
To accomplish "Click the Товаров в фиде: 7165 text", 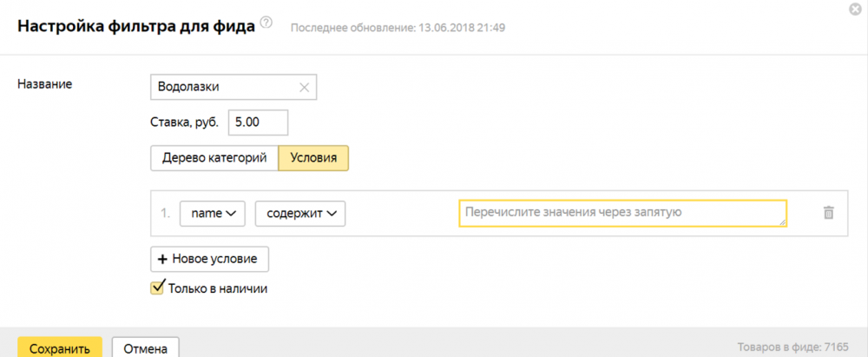I will click(792, 347).
